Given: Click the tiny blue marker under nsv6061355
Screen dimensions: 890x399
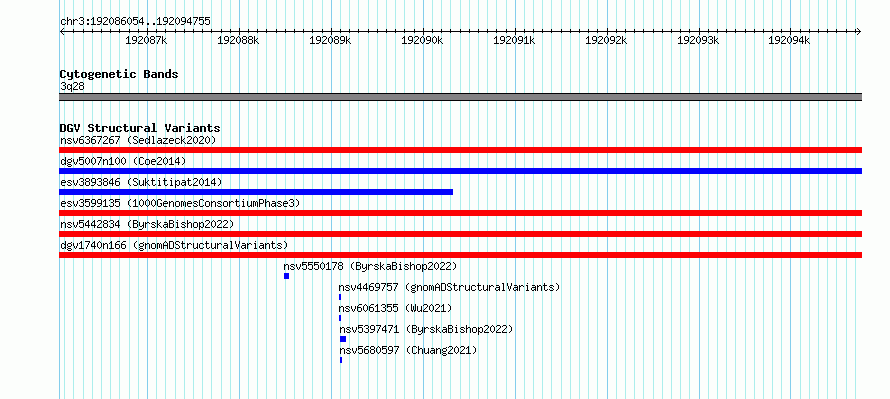Looking at the screenshot, I should click(340, 318).
